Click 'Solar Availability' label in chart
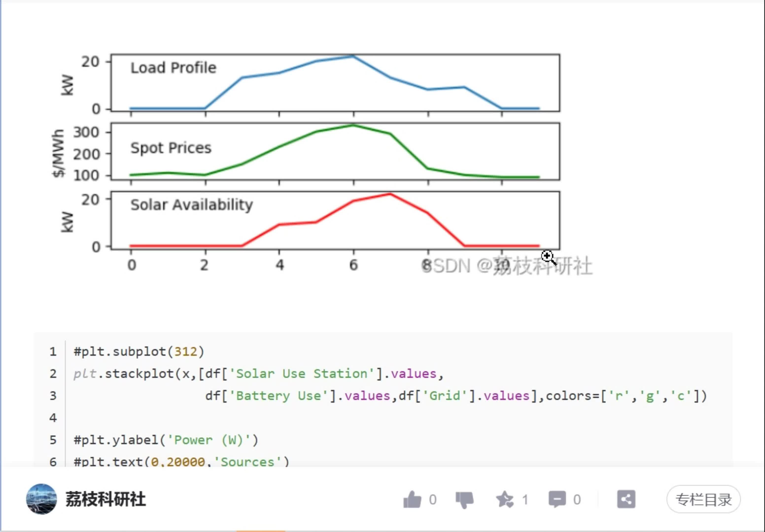 click(x=191, y=205)
